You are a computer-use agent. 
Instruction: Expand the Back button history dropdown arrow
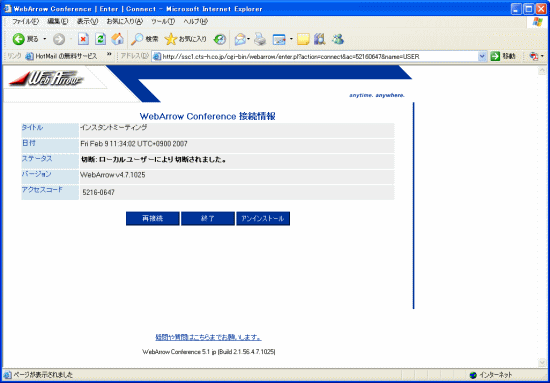click(45, 39)
